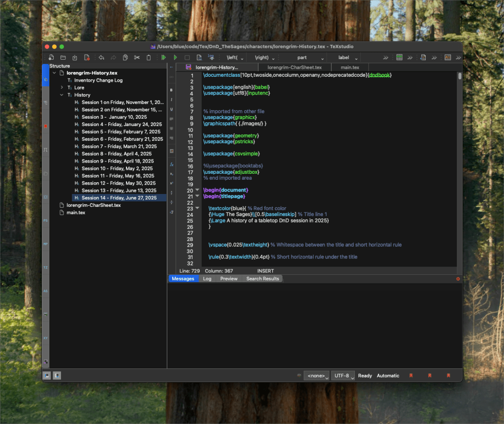Open the UTF-8 encoding dropdown

coord(343,376)
